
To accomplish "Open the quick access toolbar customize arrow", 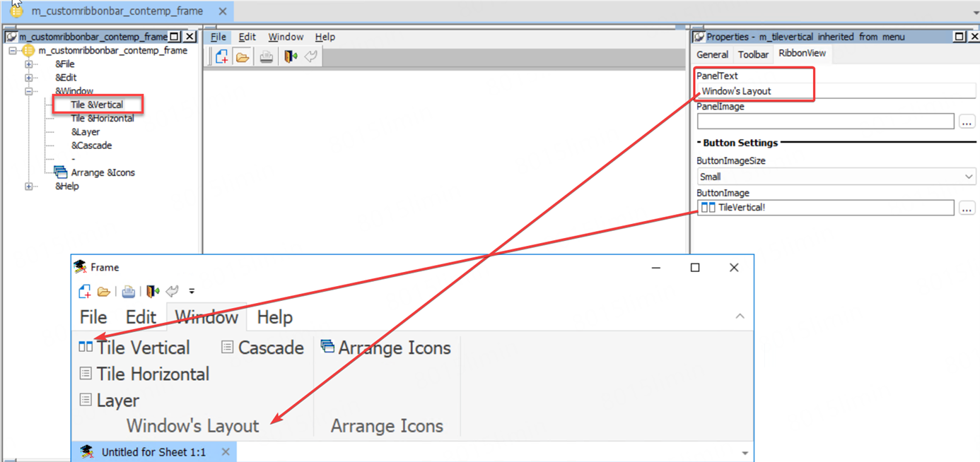I will point(192,291).
